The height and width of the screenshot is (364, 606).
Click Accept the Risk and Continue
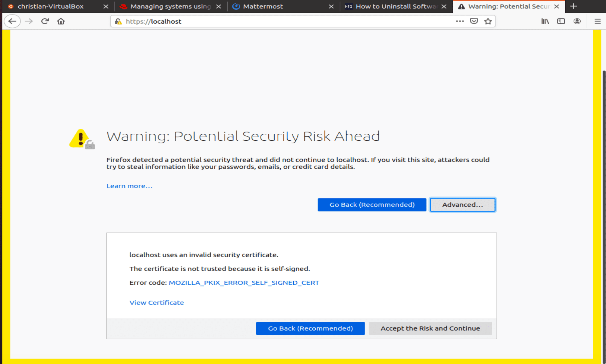pos(430,328)
